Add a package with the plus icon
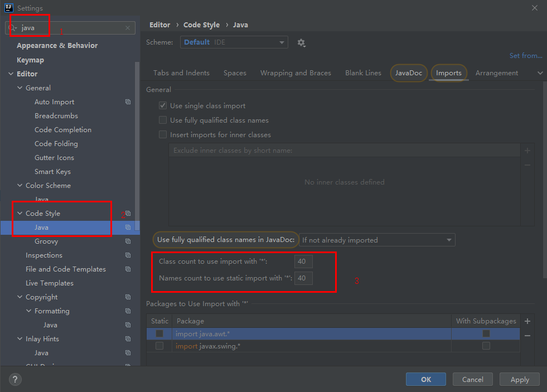The image size is (547, 392). coord(527,321)
